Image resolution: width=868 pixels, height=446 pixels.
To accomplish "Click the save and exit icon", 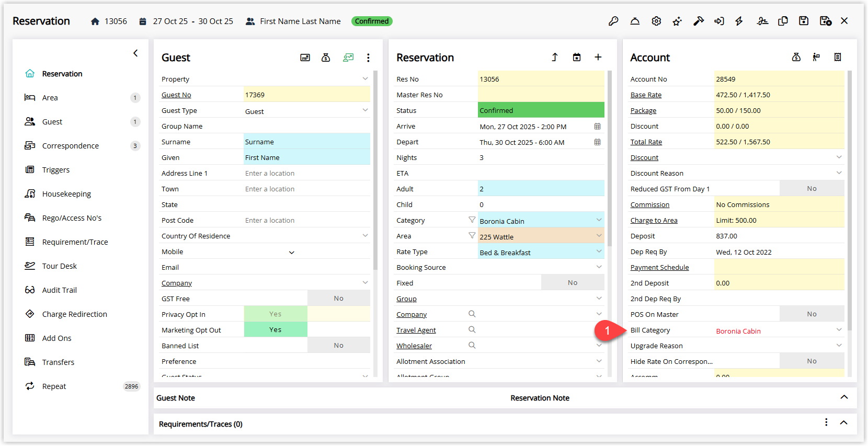I will tap(826, 21).
